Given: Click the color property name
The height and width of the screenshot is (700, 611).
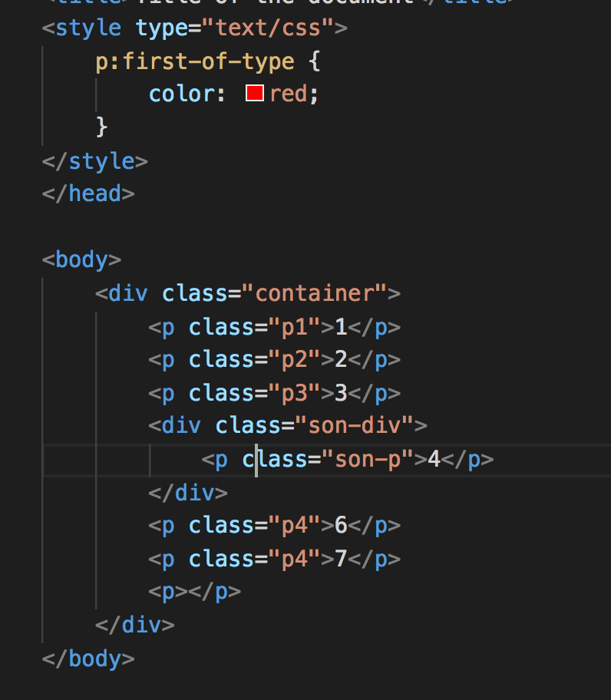Looking at the screenshot, I should (x=180, y=94).
